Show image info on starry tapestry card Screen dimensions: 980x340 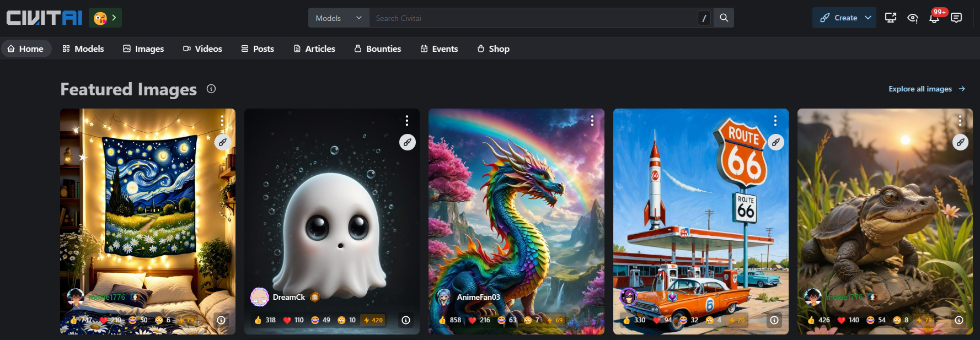(221, 320)
